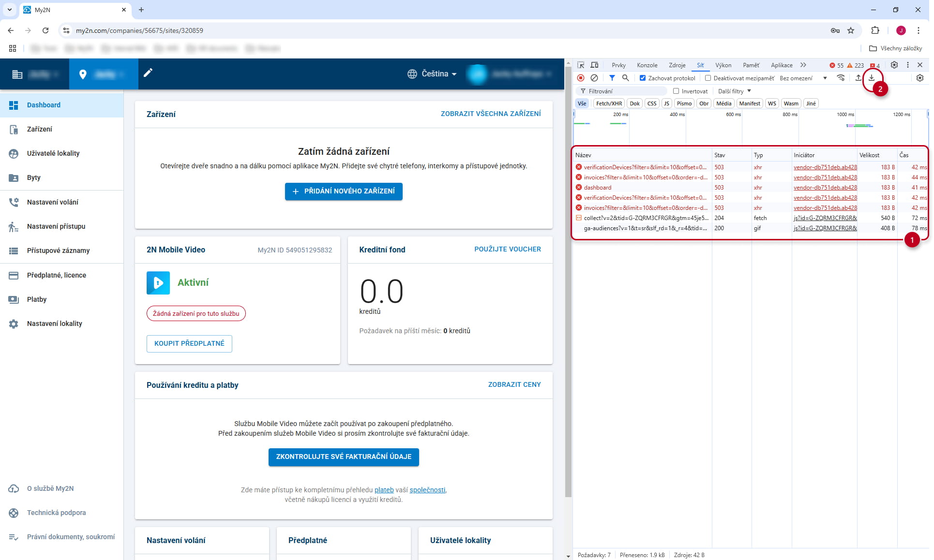Toggle the device toolbar icon in DevTools

click(594, 65)
